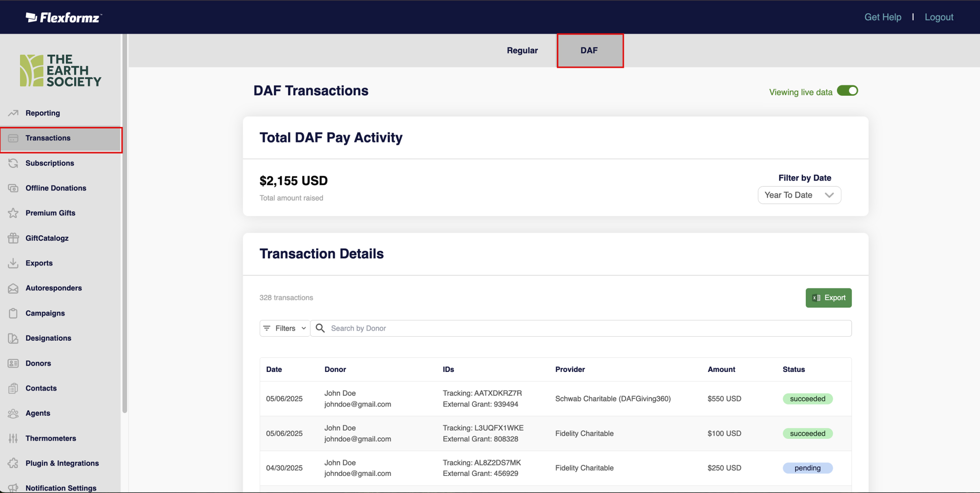Viewport: 980px width, 493px height.
Task: Select the DAF tab
Action: click(x=590, y=51)
